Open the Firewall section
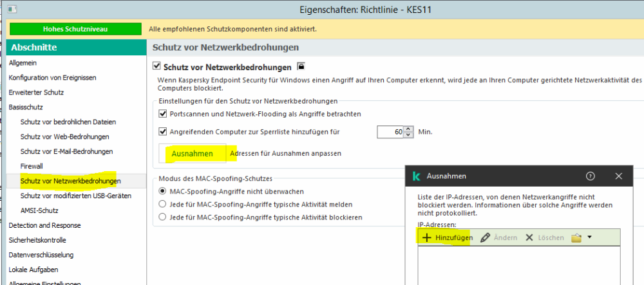 tap(32, 166)
